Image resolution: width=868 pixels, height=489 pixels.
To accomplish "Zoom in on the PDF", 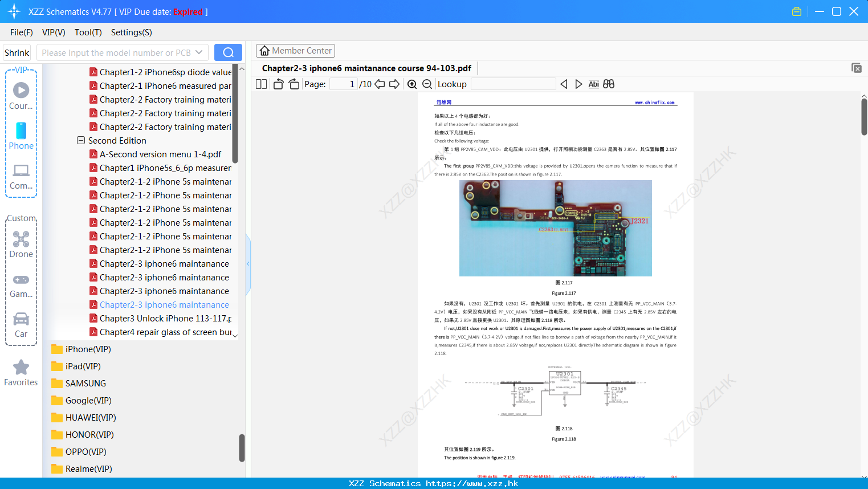I will pos(412,84).
